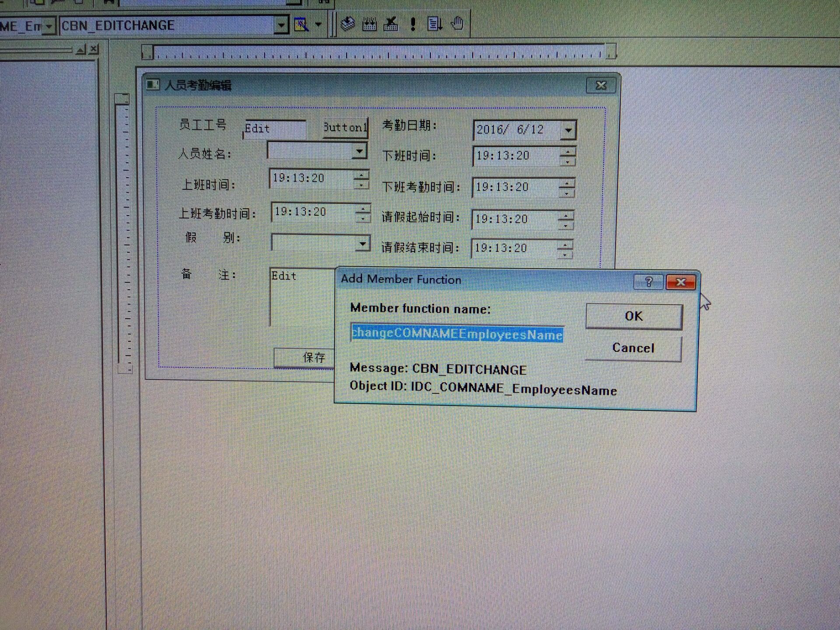The width and height of the screenshot is (840, 630).
Task: Click the 请假结束时间 time spinner
Action: (x=565, y=249)
